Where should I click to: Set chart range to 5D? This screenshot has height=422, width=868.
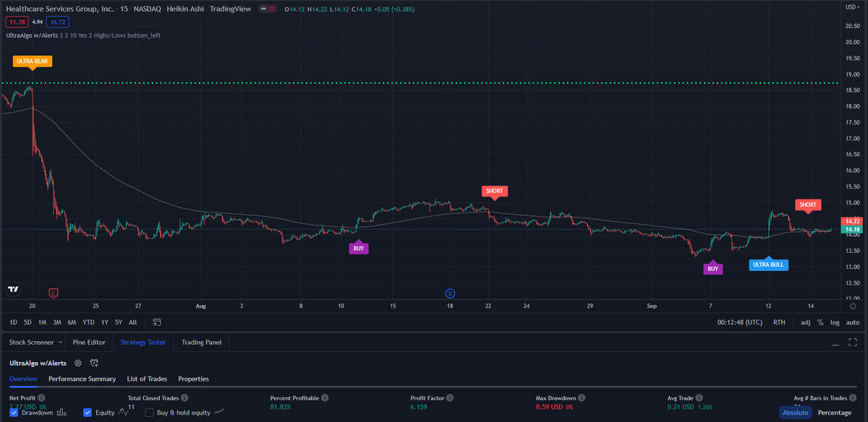click(27, 322)
